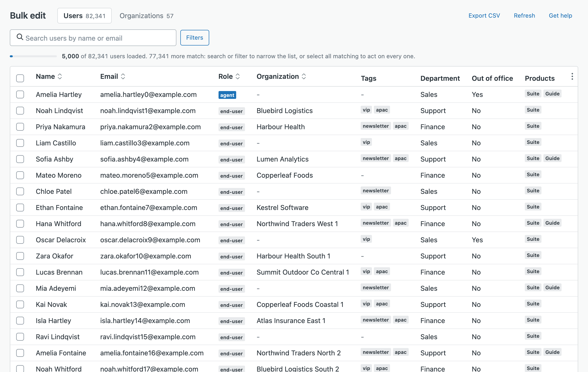The height and width of the screenshot is (372, 588).
Task: Click organization Kestrel Software
Action: point(282,208)
